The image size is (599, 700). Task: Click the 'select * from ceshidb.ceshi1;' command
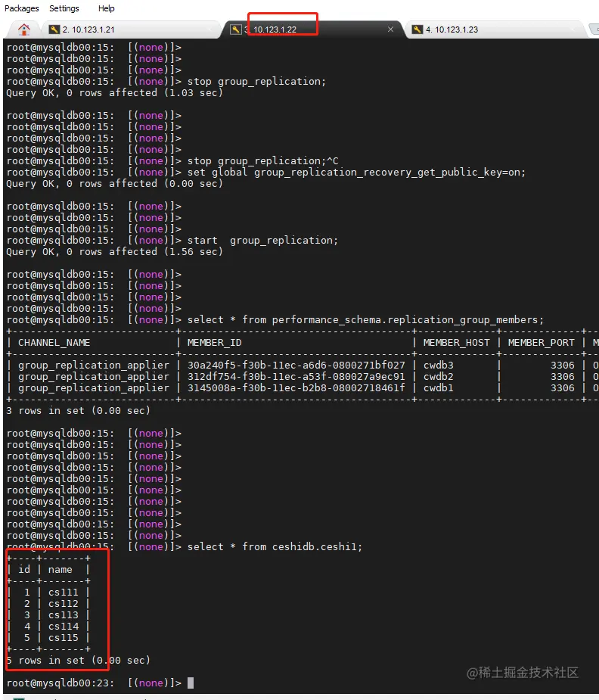(275, 546)
